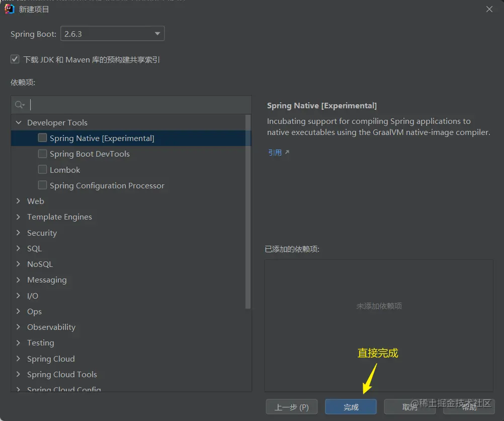Expand the Spring Cloud category
This screenshot has width=504, height=421.
(x=18, y=358)
